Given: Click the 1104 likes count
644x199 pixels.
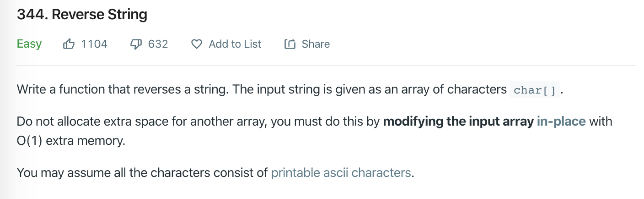Looking at the screenshot, I should 94,44.
